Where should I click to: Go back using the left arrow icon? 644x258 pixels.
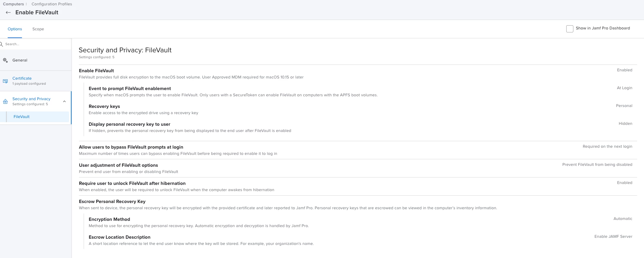click(8, 12)
